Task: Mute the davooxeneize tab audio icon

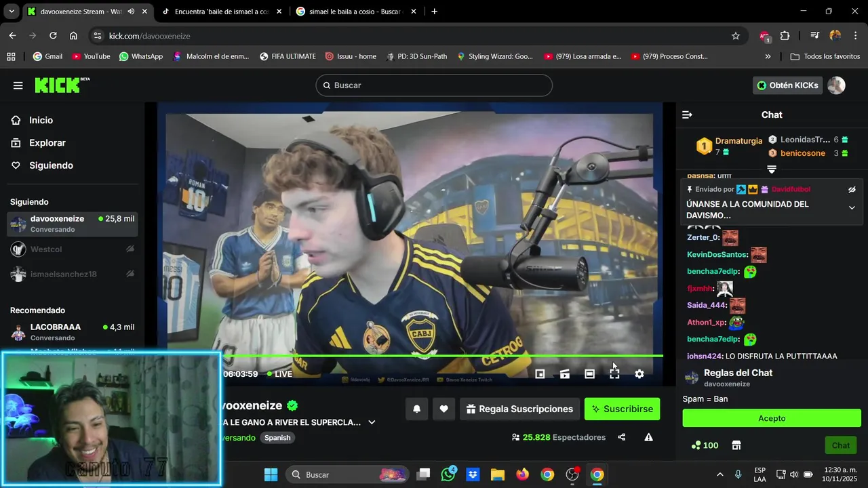Action: 131,12
